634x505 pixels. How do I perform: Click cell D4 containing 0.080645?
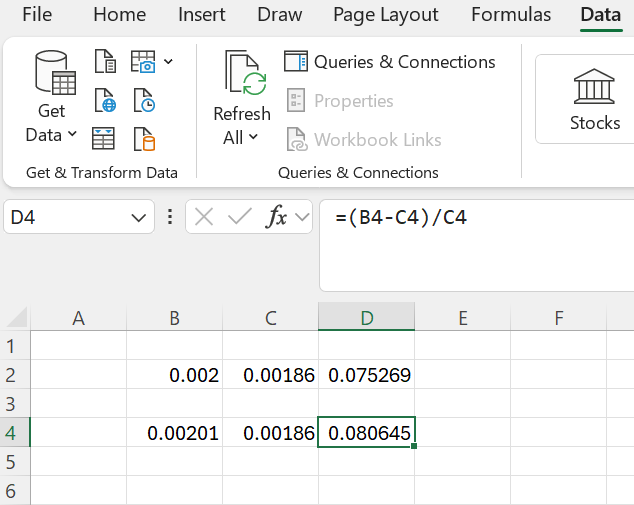pyautogui.click(x=367, y=432)
